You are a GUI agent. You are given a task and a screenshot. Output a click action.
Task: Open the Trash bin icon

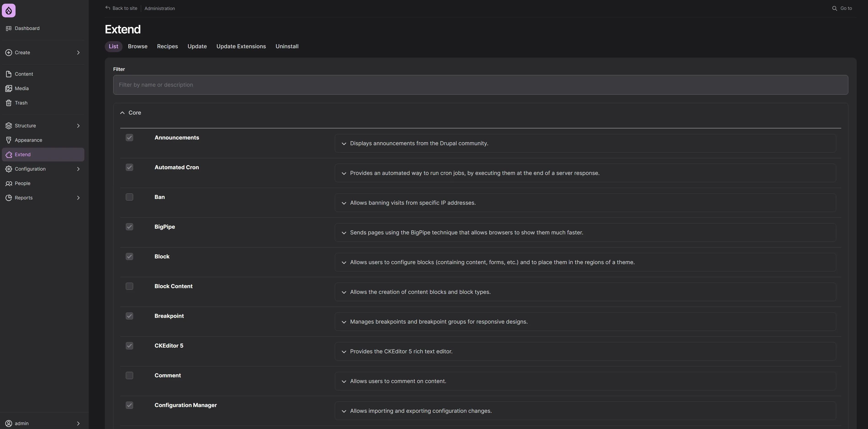coord(9,103)
